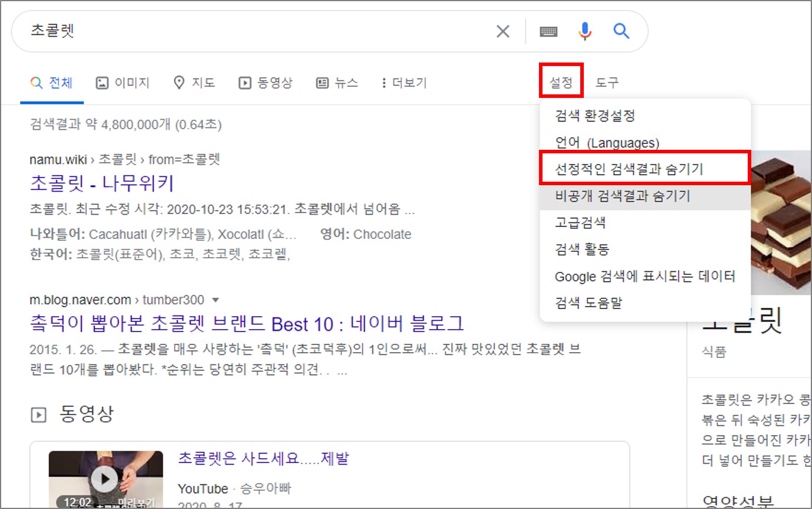Screen dimensions: 812x509
Task: Clear the search box with the X icon
Action: [x=502, y=31]
